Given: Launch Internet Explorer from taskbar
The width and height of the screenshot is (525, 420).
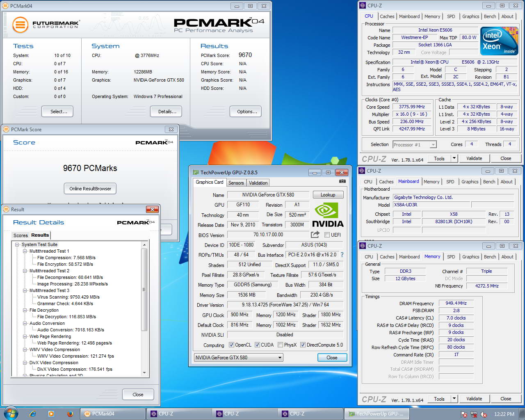Looking at the screenshot, I should (x=33, y=414).
